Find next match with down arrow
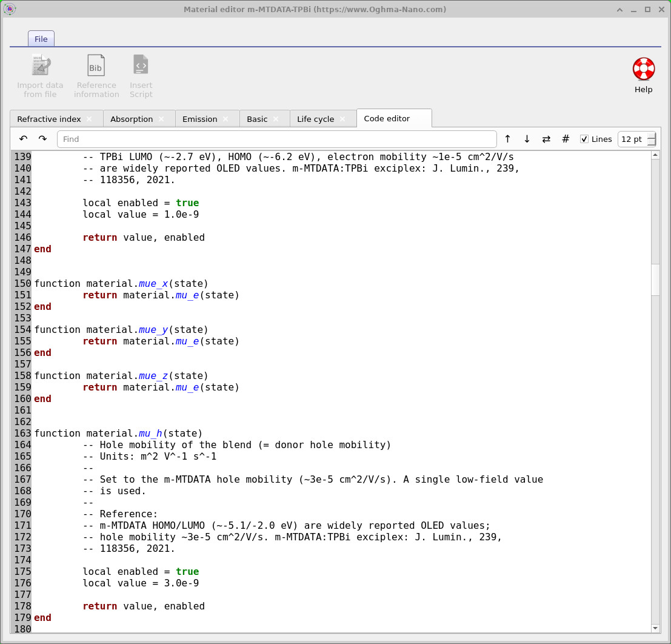This screenshot has height=644, width=671. (527, 139)
